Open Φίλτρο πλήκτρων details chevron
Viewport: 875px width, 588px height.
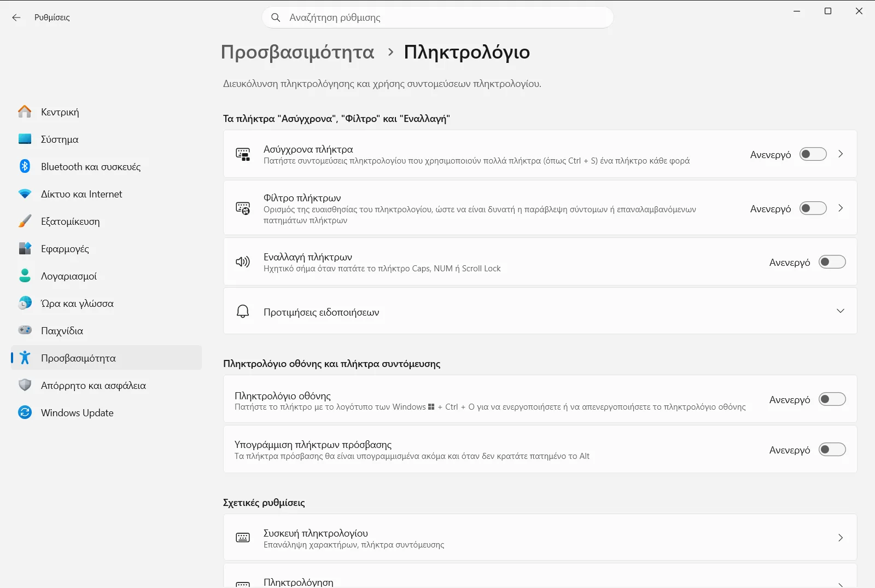[x=841, y=208]
